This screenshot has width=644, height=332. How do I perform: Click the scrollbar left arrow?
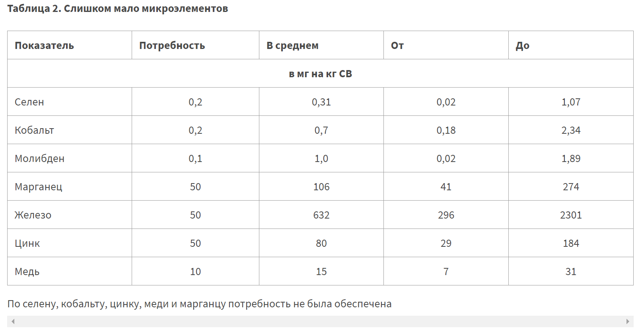coord(13,321)
